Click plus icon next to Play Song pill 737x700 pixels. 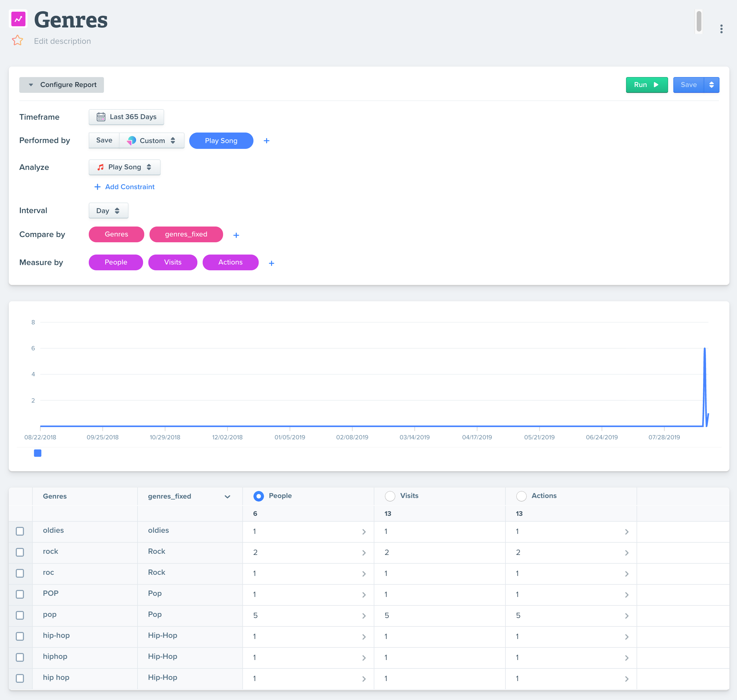pos(266,141)
